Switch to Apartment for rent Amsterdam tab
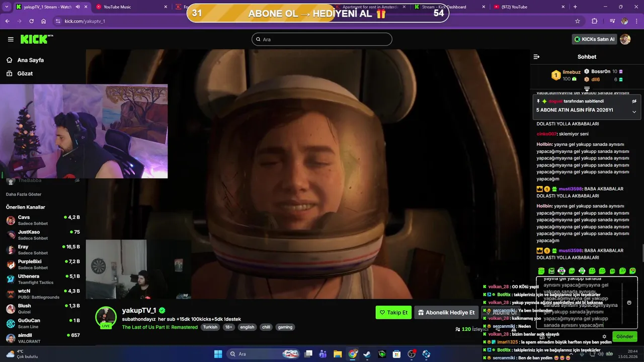644x362 pixels. coord(370,7)
